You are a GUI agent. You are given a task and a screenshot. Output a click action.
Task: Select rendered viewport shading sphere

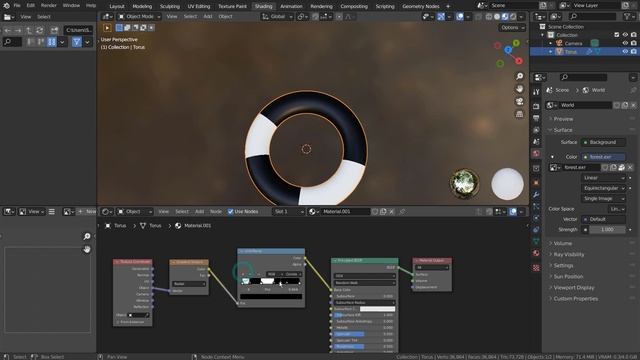pyautogui.click(x=513, y=17)
